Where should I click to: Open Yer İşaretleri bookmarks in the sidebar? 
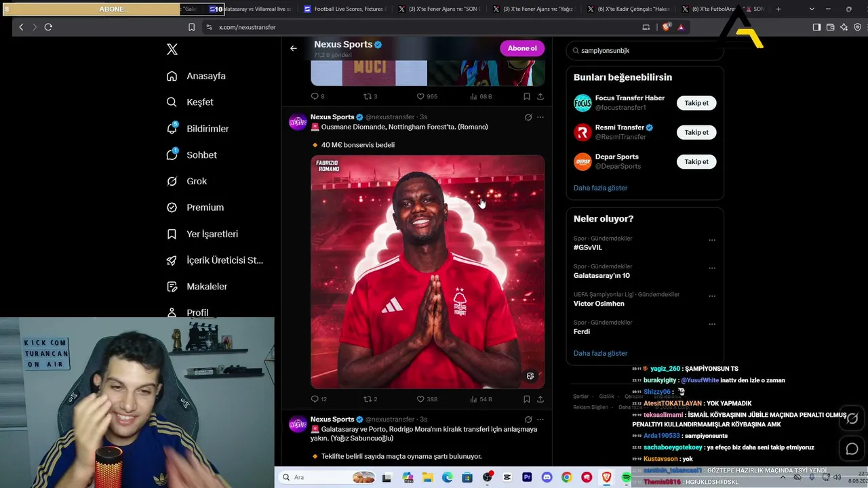coord(202,234)
